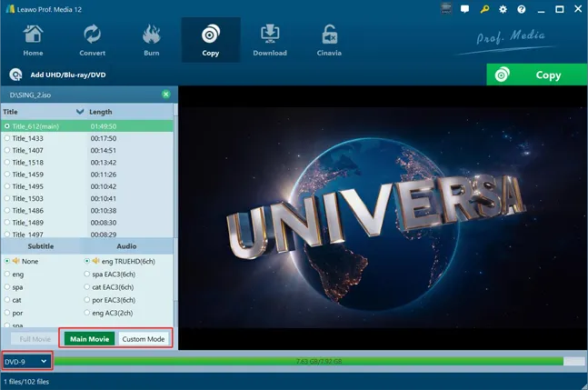Open the Cinavia removal module
Viewport: 588px width, 390px height.
tap(330, 40)
